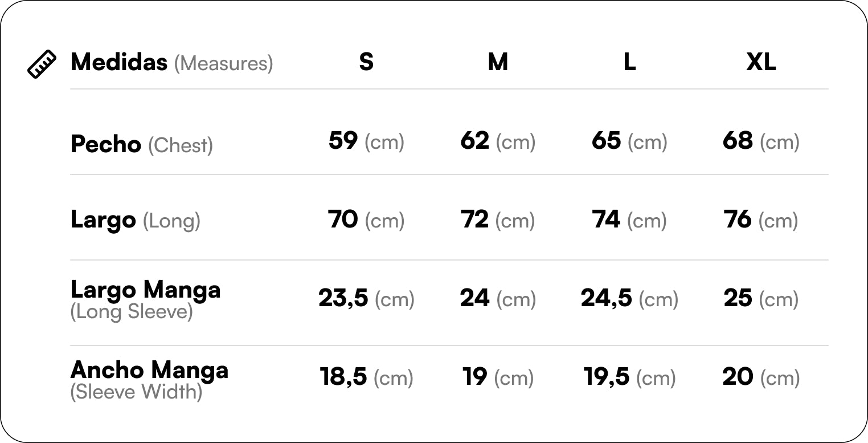Click the 24,5 cm sleeve length value
The height and width of the screenshot is (443, 868).
[x=629, y=298]
